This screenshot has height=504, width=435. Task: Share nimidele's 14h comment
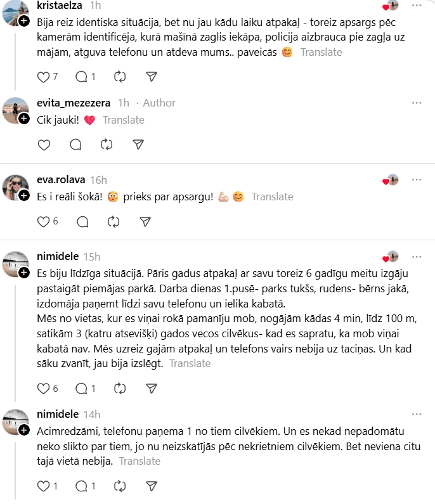click(152, 486)
